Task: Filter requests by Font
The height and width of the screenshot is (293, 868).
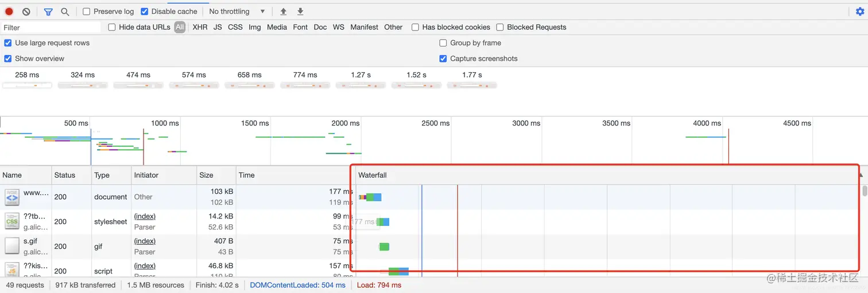Action: pos(300,27)
